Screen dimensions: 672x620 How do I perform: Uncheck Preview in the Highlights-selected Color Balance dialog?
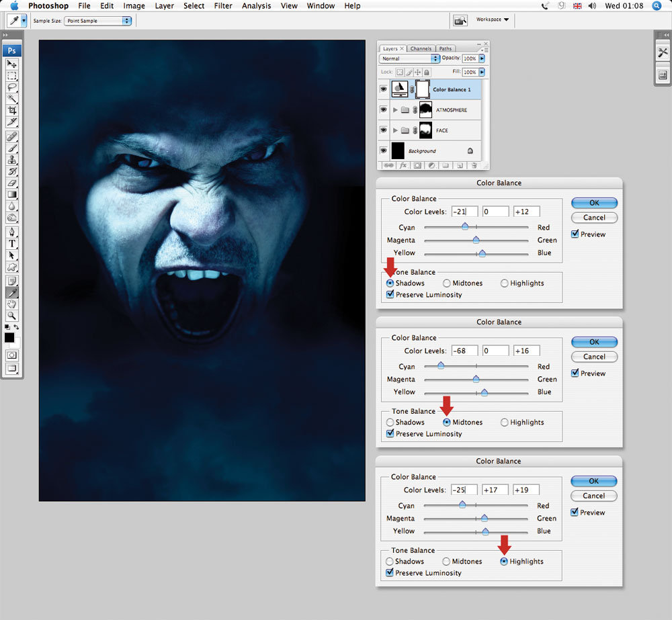pos(587,513)
